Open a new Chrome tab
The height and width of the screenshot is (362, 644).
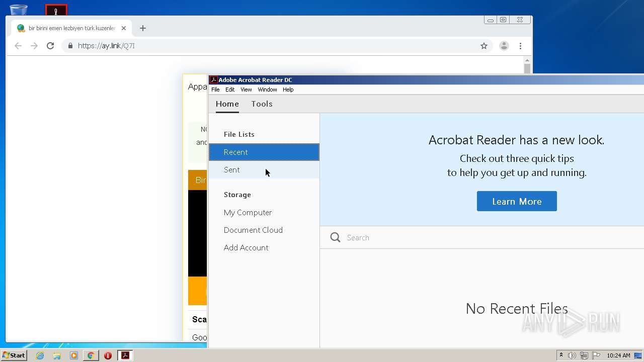tap(143, 28)
